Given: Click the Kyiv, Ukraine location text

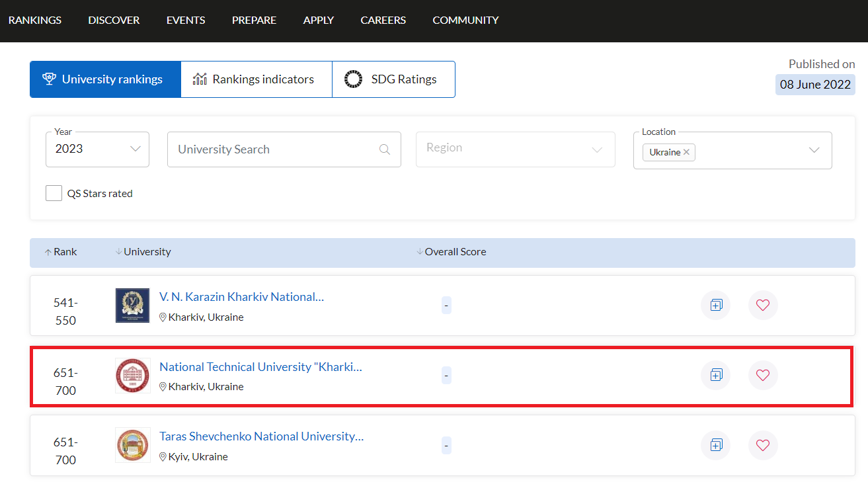Looking at the screenshot, I should (x=198, y=457).
